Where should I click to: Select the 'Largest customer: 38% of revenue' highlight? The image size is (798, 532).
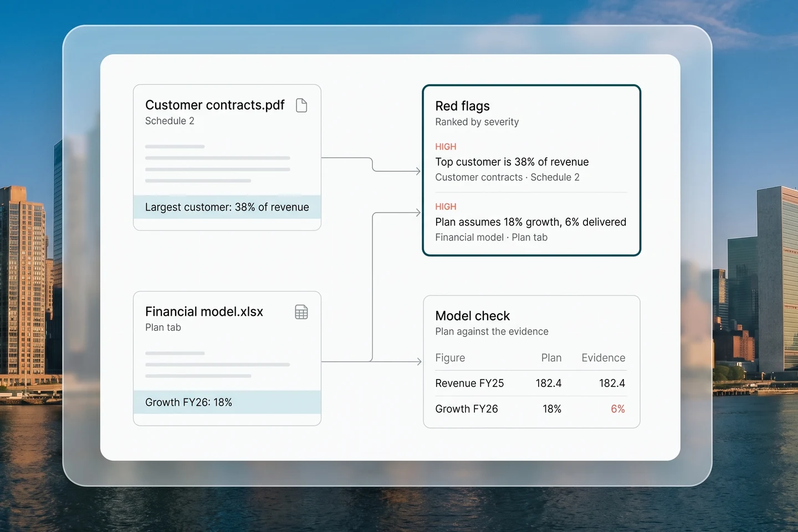(227, 207)
